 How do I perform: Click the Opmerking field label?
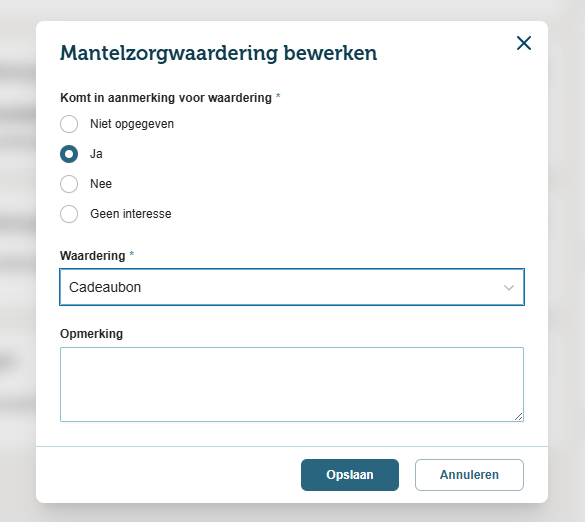coord(91,334)
